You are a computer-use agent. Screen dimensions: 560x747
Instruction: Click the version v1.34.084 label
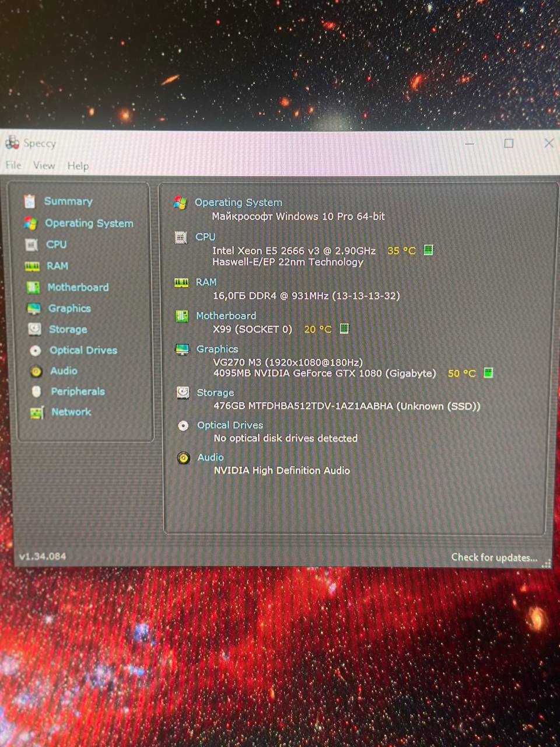click(x=43, y=556)
